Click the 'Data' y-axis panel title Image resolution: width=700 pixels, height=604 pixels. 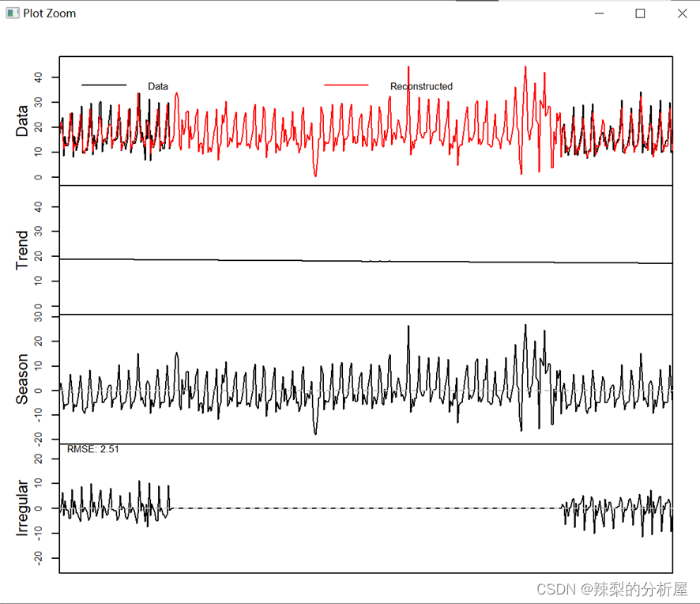22,121
